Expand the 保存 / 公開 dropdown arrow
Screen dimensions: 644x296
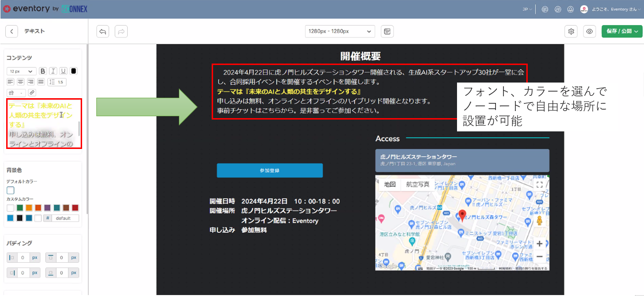coord(636,31)
